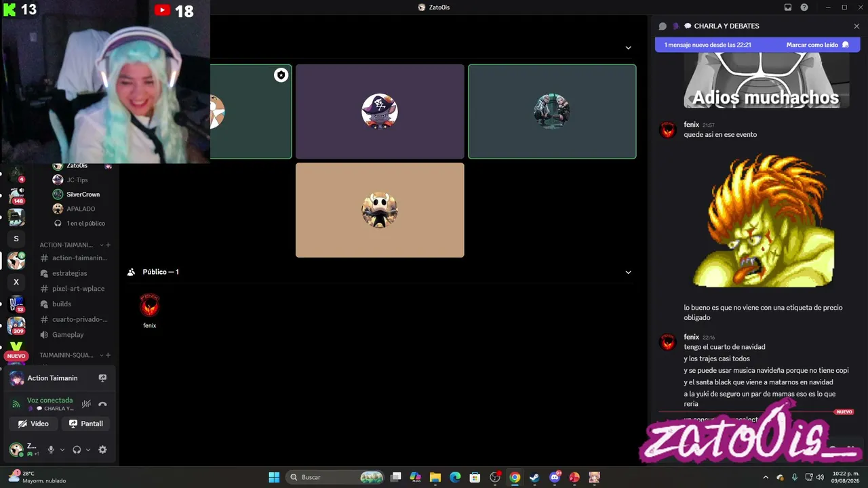868x488 pixels.
Task: Open Windows Start menu
Action: click(x=274, y=477)
